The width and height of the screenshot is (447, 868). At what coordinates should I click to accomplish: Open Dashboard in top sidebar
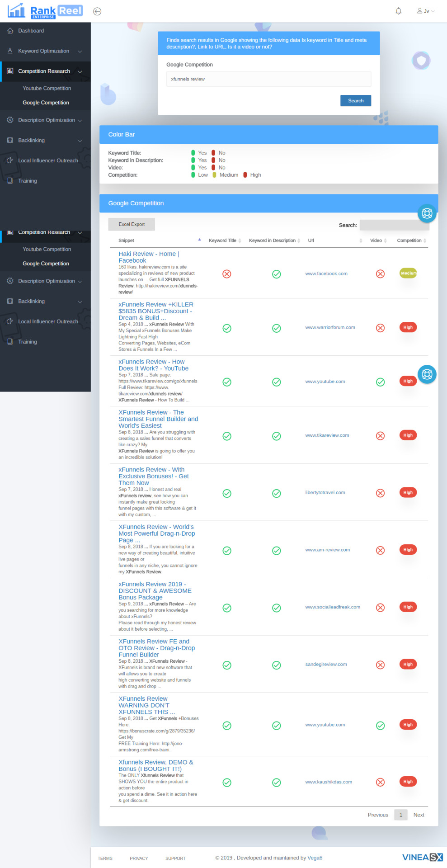point(31,31)
